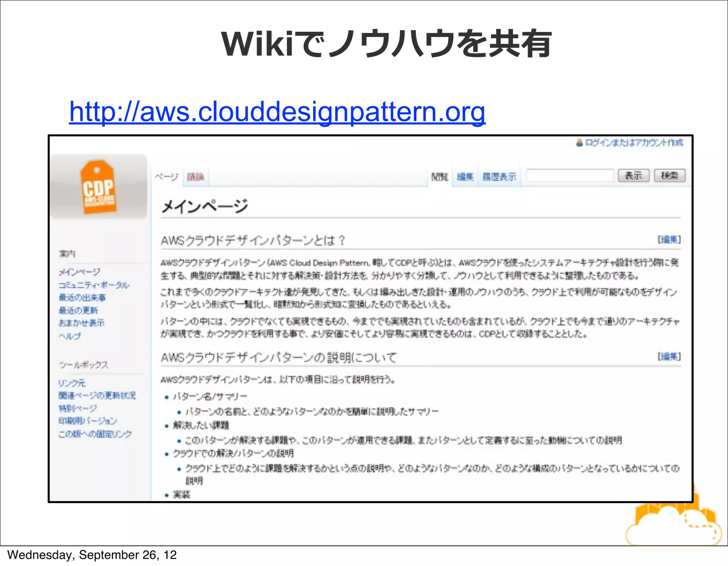Click the Wikiでノウハウを共有 slide title

tap(386, 44)
